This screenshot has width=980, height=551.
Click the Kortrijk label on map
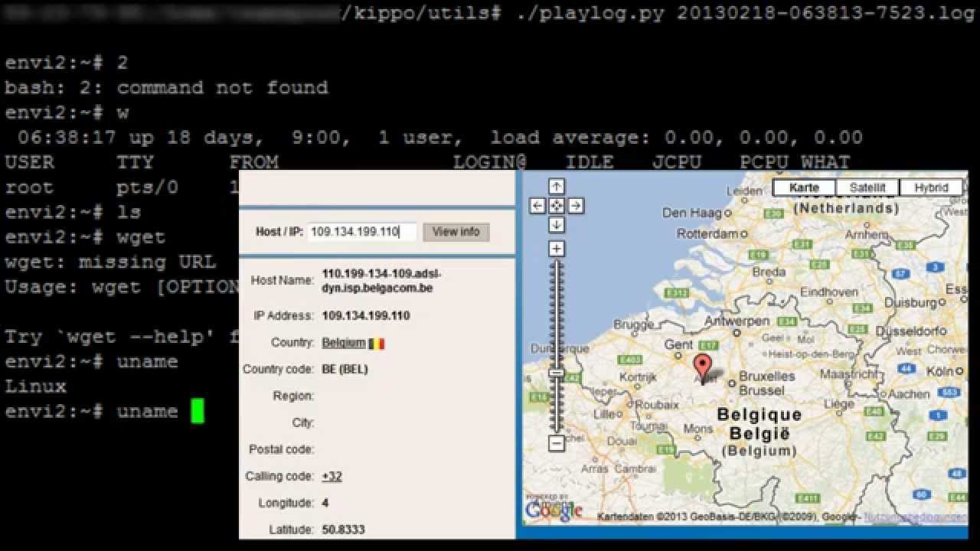coord(639,377)
